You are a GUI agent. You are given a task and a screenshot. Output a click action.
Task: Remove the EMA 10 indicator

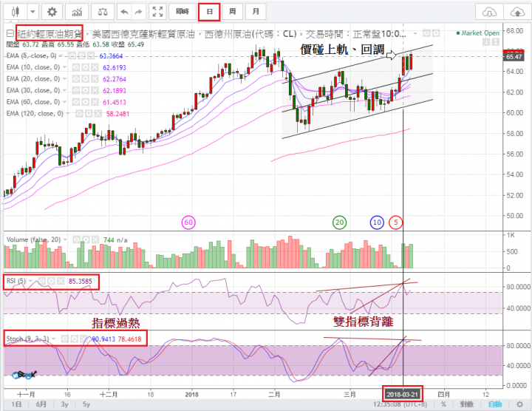click(x=95, y=67)
